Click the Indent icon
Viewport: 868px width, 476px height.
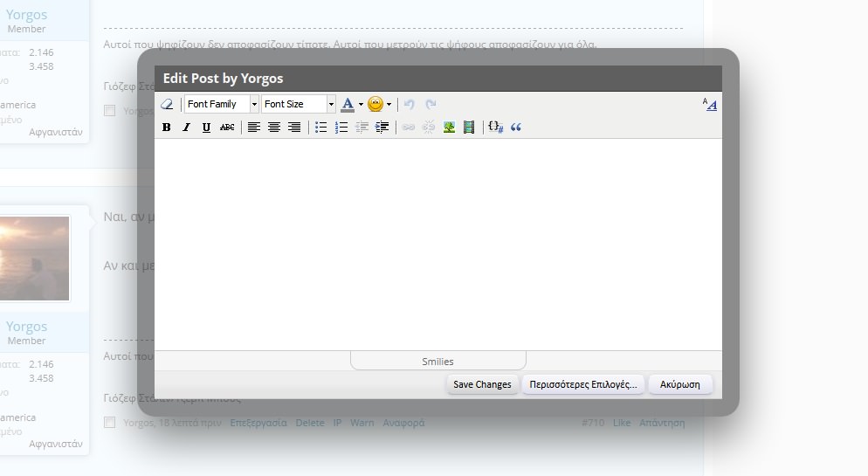(x=382, y=128)
